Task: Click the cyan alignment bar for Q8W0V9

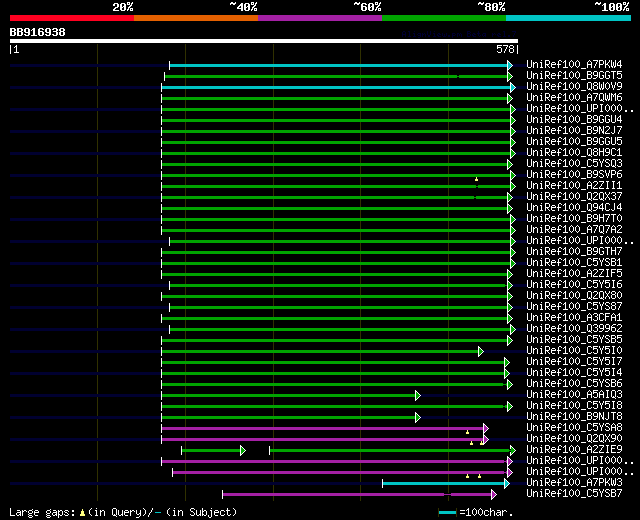Action: pos(336,87)
